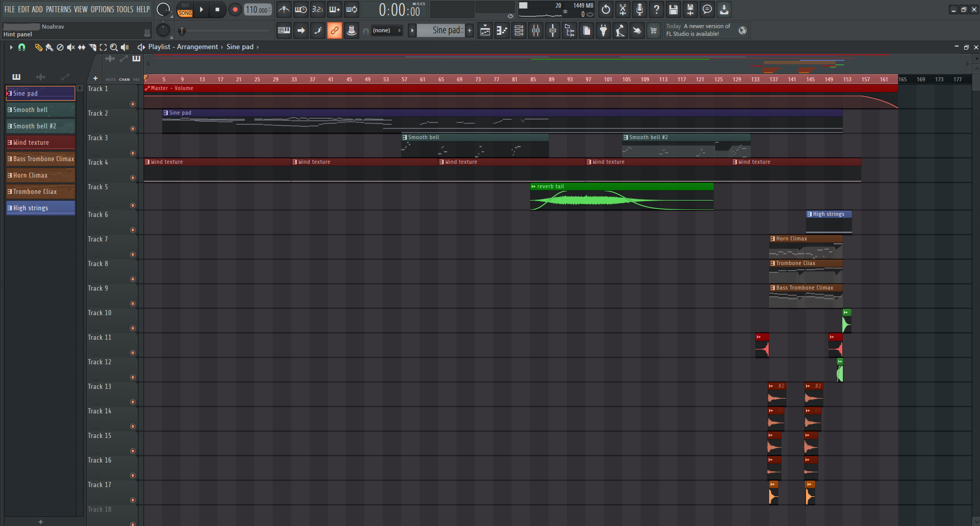Select the Playback speaker tool

coord(124,47)
